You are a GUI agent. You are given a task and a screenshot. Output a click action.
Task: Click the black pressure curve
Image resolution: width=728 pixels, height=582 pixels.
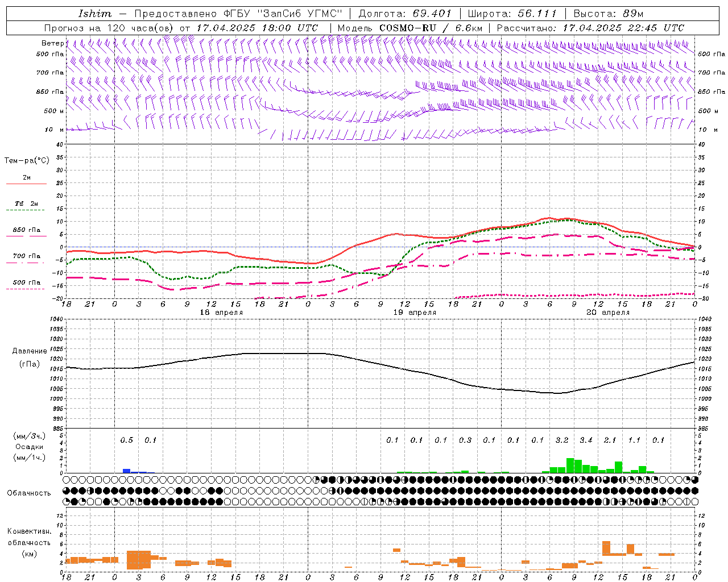[x=381, y=364]
